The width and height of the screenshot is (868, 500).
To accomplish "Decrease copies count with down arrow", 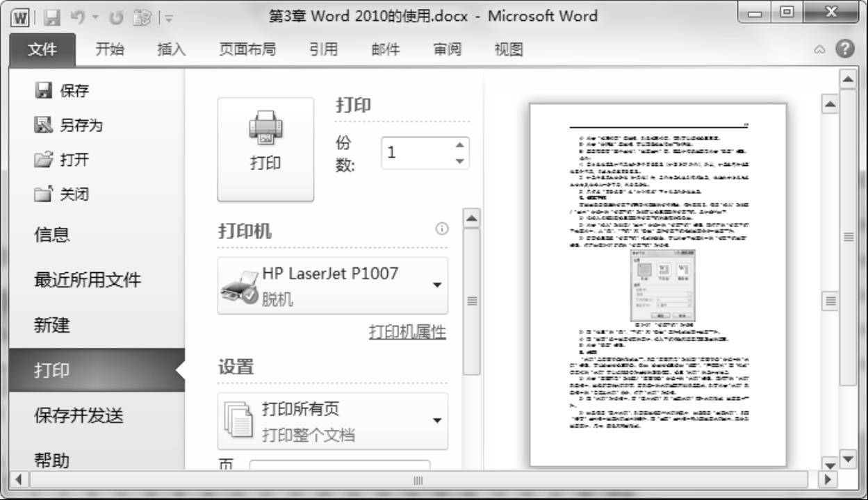I will [x=459, y=161].
